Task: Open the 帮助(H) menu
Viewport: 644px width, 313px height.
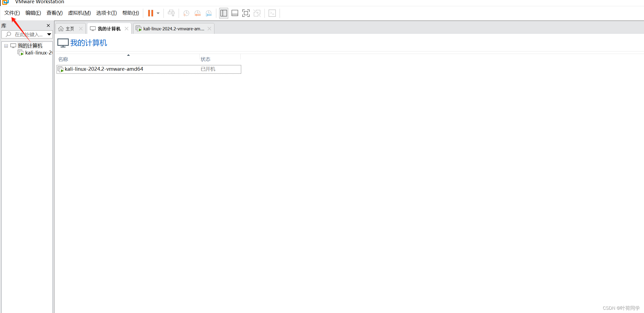Action: [x=130, y=13]
